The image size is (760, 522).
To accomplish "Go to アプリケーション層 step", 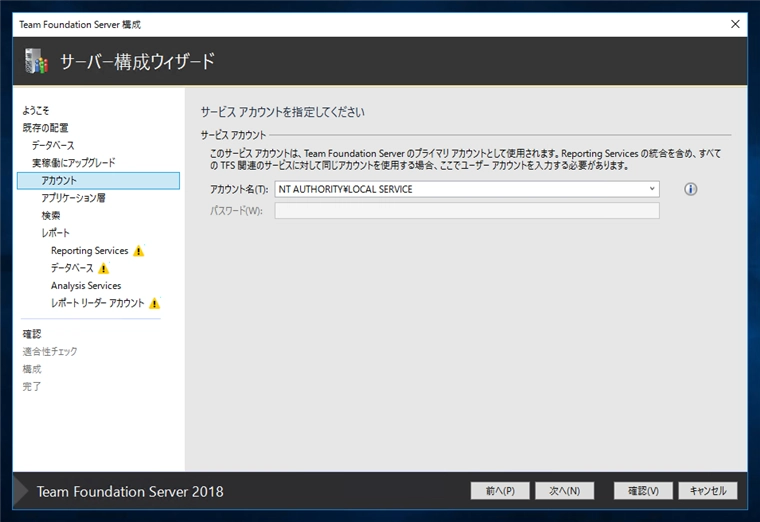I will point(73,198).
